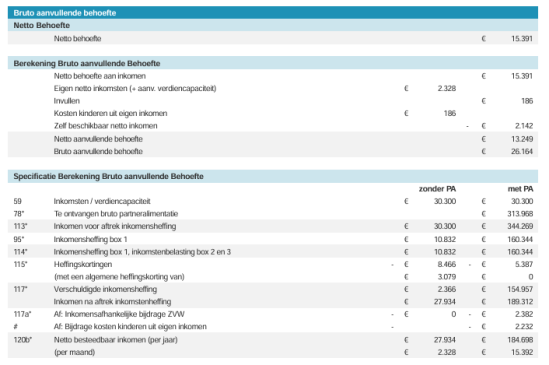The width and height of the screenshot is (549, 365).
Task: Select the value 26.164
Action: (x=522, y=151)
